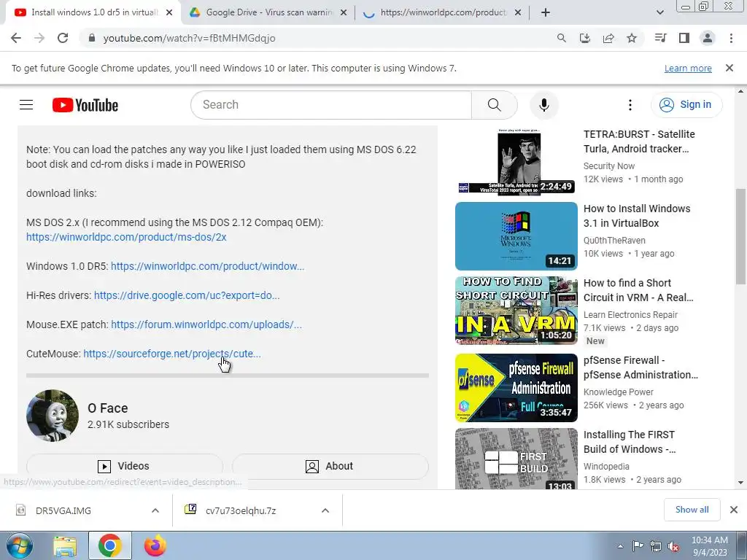The width and height of the screenshot is (747, 560).
Task: Switch to the Google Drive virus scan tab
Action: tap(269, 12)
